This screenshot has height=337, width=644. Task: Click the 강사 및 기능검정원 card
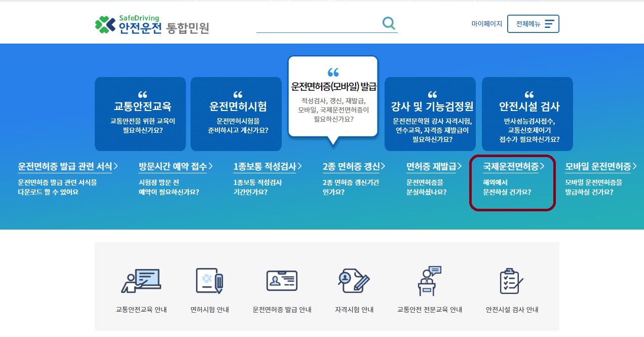[430, 114]
